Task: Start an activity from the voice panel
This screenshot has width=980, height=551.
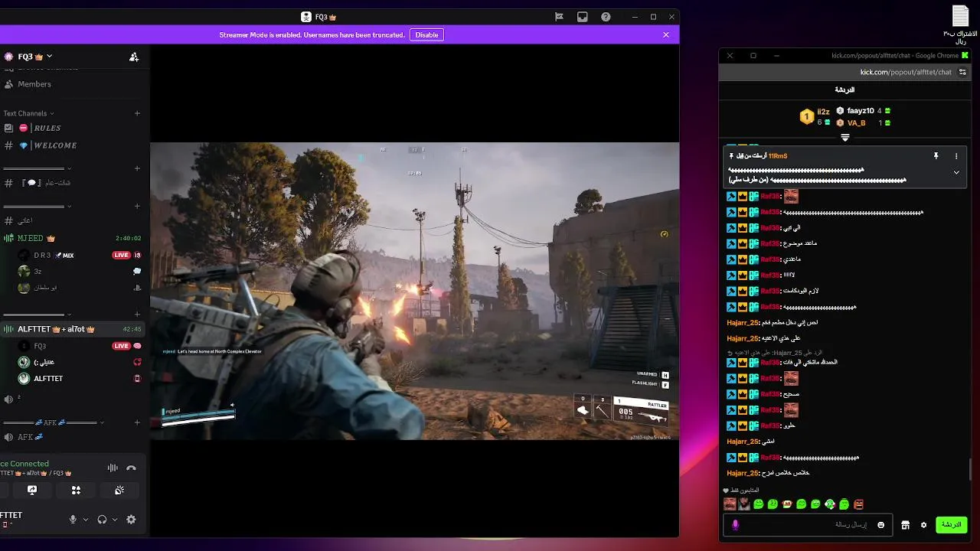Action: 76,490
